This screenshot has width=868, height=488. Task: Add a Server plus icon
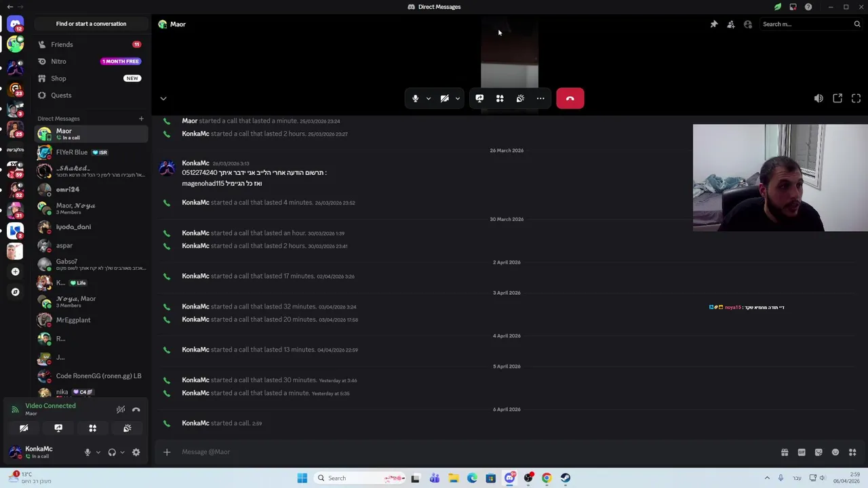point(15,272)
